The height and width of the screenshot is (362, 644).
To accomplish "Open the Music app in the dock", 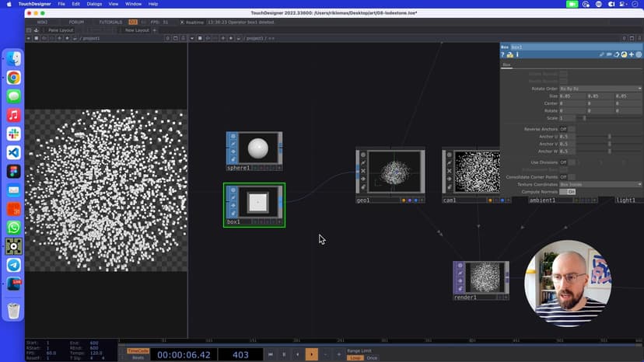I will point(14,115).
